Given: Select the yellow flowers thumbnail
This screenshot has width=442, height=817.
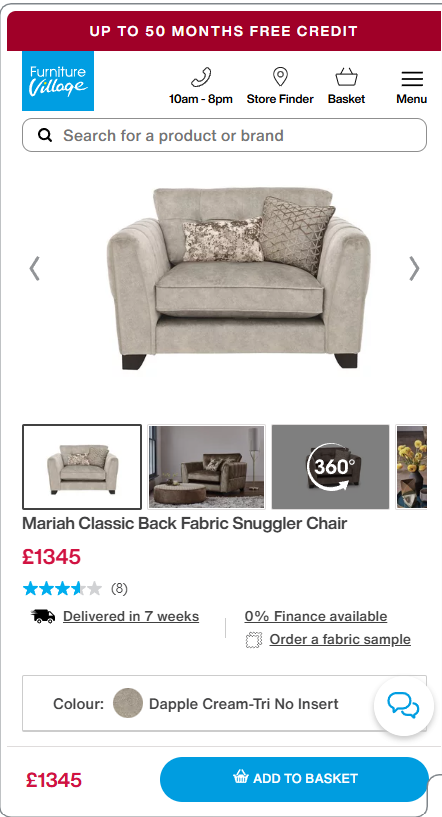Looking at the screenshot, I should (411, 467).
